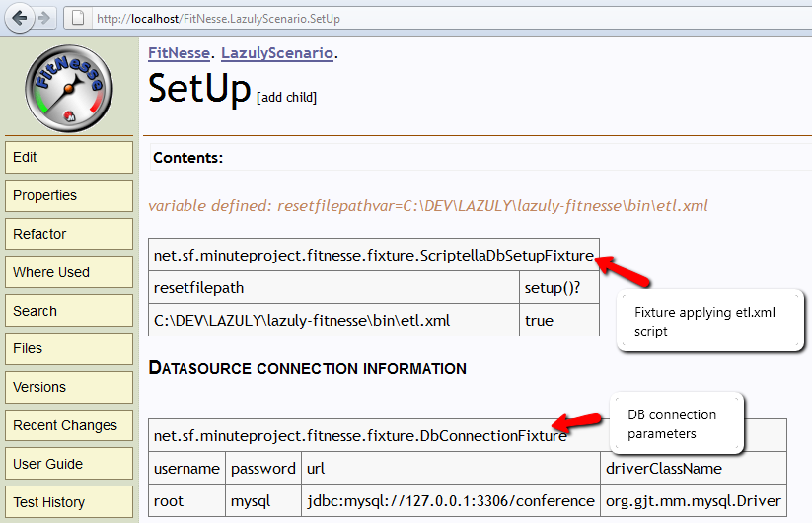
Task: Show Where Used references
Action: click(69, 272)
